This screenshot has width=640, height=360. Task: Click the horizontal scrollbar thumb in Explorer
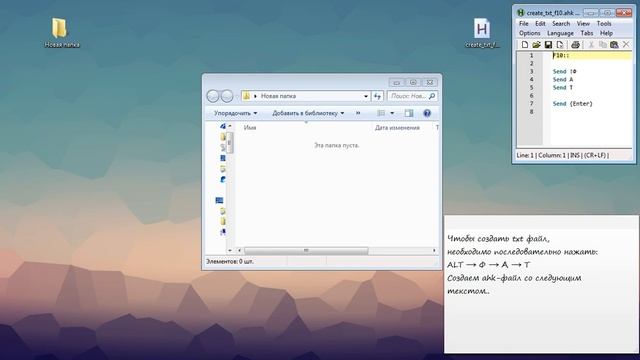click(x=306, y=250)
